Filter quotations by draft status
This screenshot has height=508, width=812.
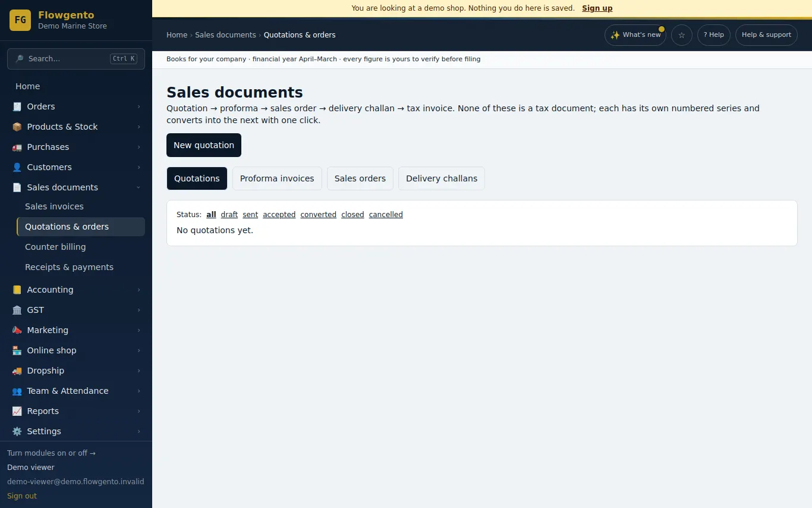(229, 215)
